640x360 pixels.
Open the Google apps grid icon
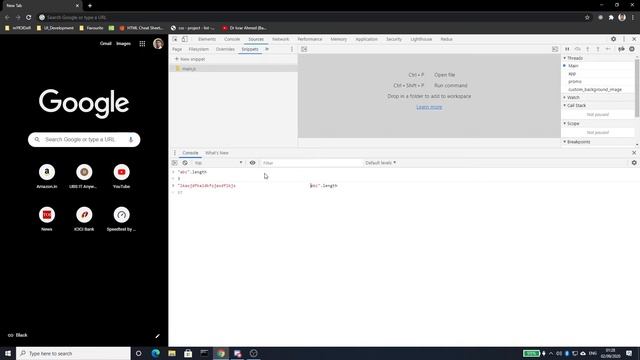coord(142,44)
